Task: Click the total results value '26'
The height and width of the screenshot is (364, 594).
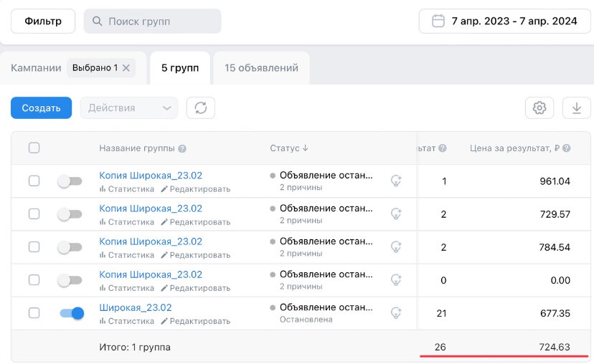Action: 440,347
